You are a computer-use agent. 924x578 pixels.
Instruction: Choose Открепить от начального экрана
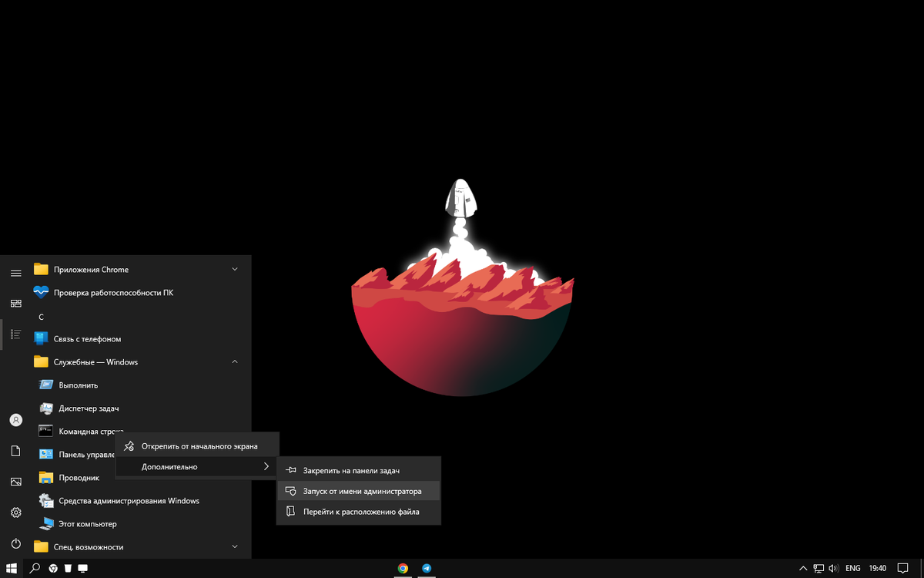coord(197,446)
